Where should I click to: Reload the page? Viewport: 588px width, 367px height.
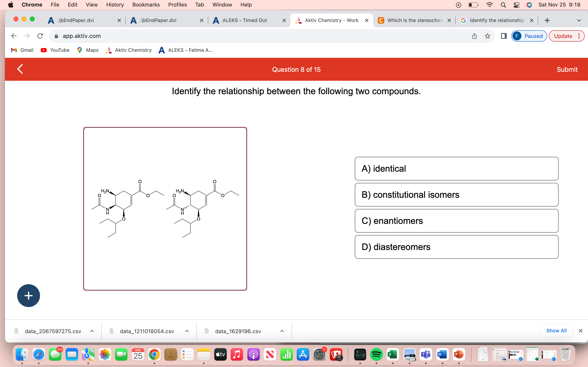pyautogui.click(x=40, y=36)
